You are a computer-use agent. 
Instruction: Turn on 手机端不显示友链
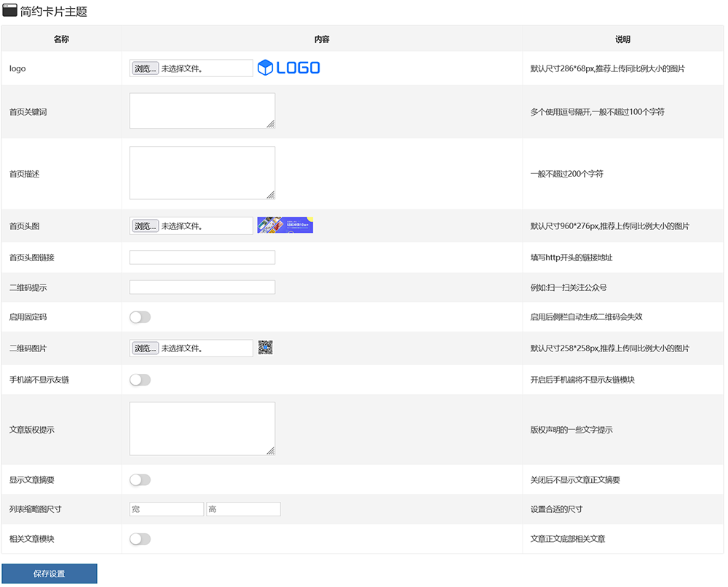coord(140,379)
